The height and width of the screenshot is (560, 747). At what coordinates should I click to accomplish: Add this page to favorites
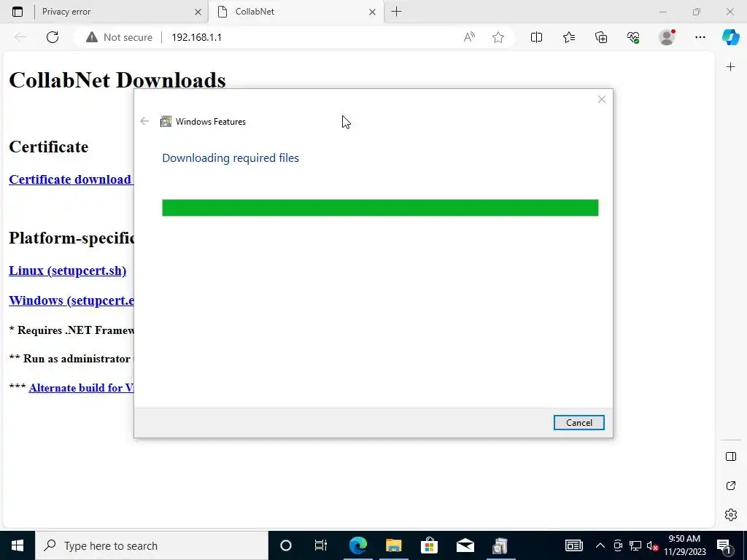click(498, 37)
